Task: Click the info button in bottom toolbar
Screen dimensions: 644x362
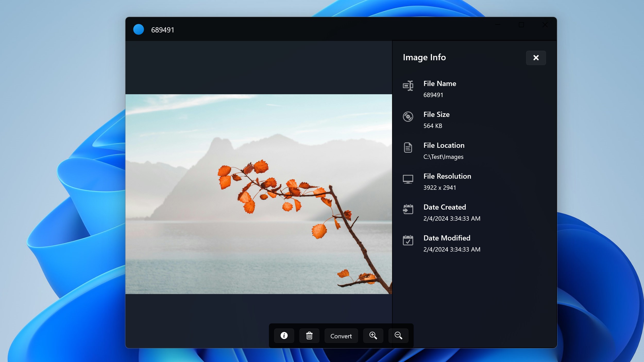Action: click(284, 335)
